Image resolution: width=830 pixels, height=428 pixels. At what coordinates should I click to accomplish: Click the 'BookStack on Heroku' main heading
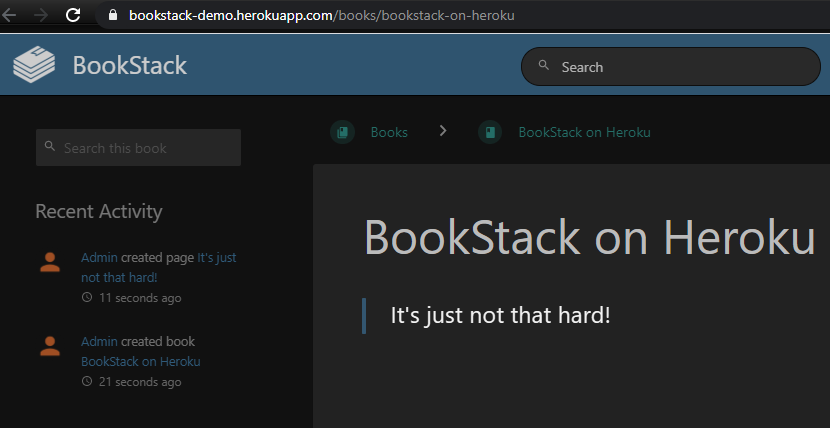click(590, 238)
